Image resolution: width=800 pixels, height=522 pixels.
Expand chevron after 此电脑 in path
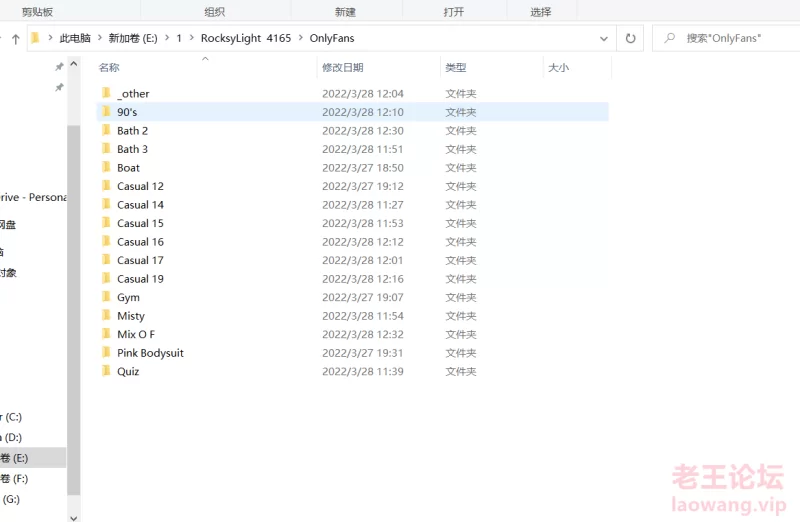(99, 38)
